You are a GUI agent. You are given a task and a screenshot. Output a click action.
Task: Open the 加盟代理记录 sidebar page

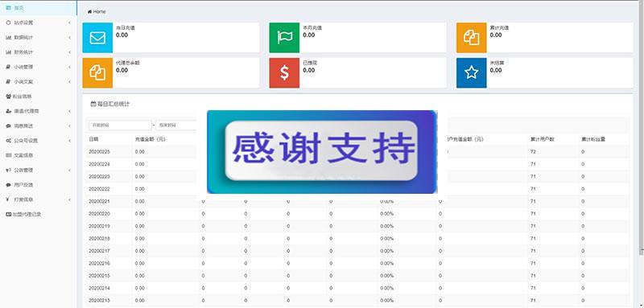pos(38,215)
